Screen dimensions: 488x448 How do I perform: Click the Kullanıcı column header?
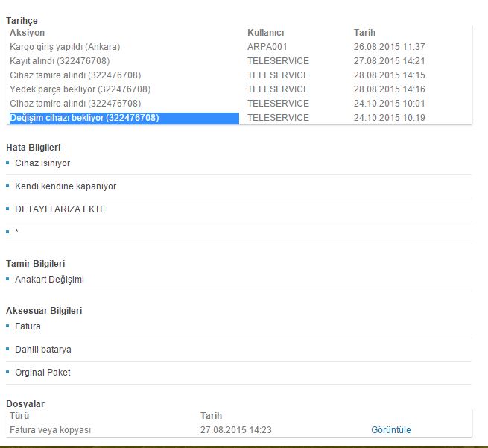click(x=265, y=33)
